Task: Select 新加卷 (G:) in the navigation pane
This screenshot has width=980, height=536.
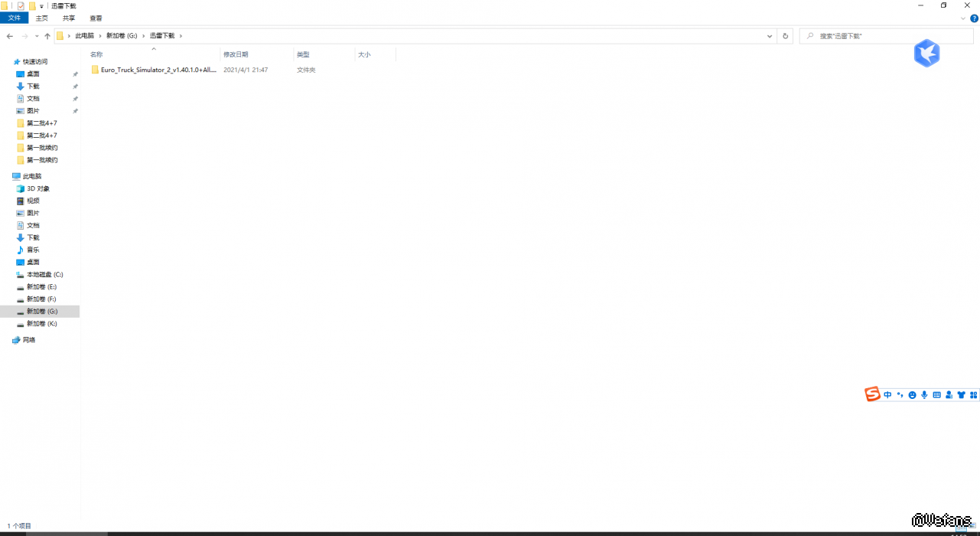Action: tap(41, 311)
